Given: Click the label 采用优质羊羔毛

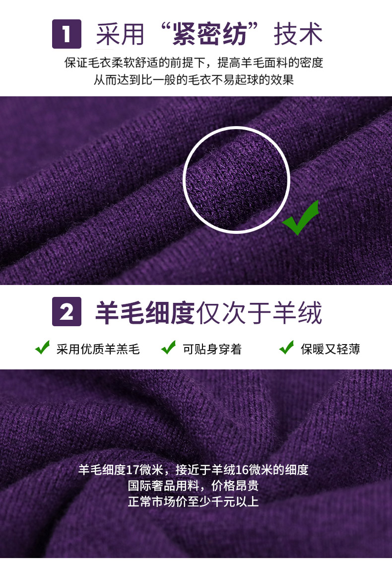Looking at the screenshot, I should tap(98, 349).
